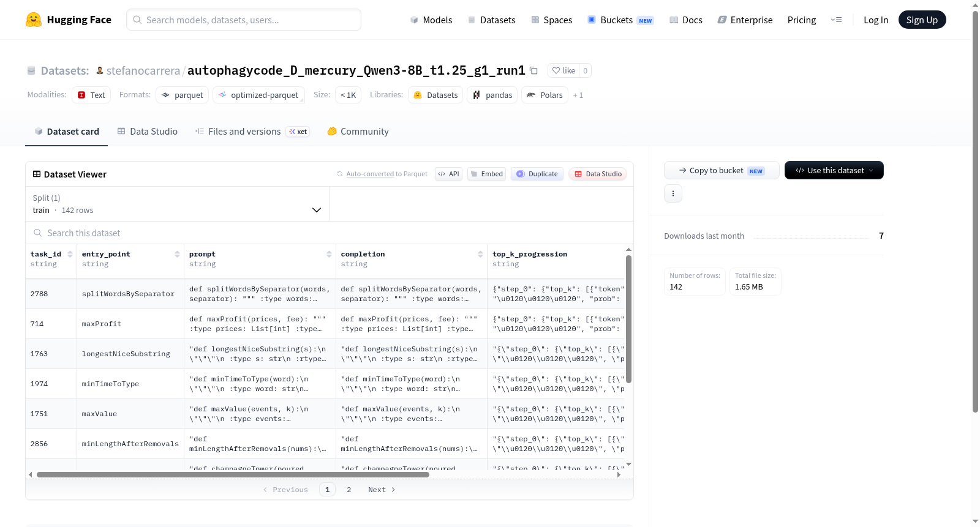This screenshot has width=980, height=527.
Task: Go to Spaces
Action: click(551, 20)
